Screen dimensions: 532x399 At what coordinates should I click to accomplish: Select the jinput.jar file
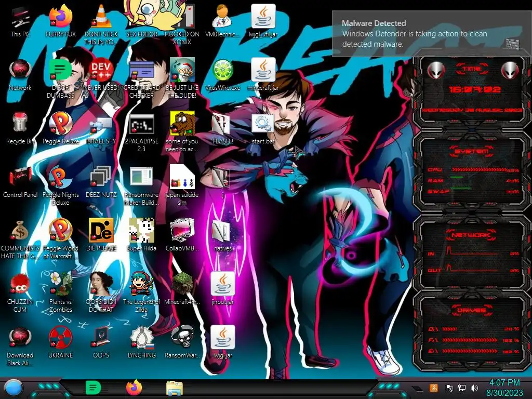click(222, 289)
